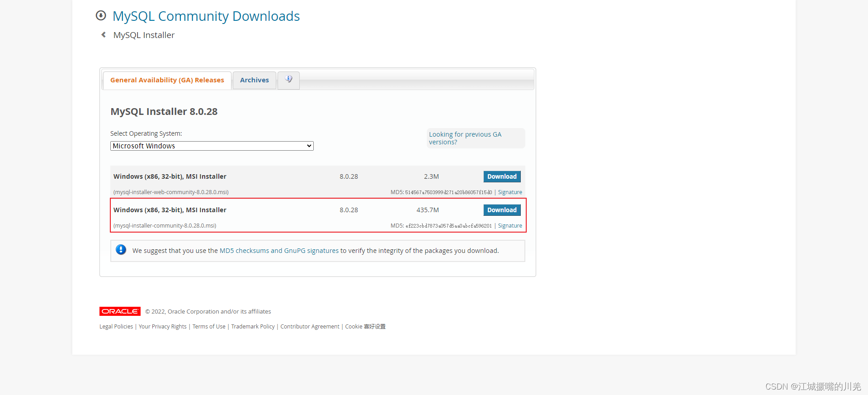Open Signature link for 435.7M installer
Screen dimensions: 868x395
point(510,226)
